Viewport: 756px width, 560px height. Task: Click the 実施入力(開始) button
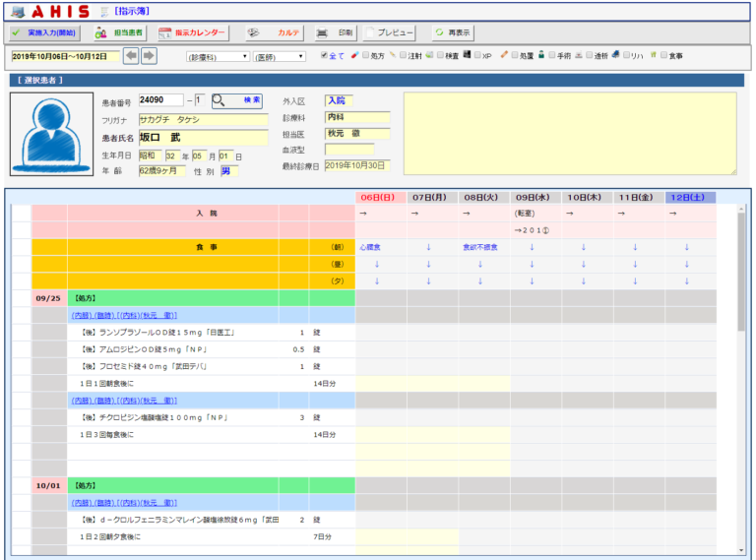click(46, 33)
